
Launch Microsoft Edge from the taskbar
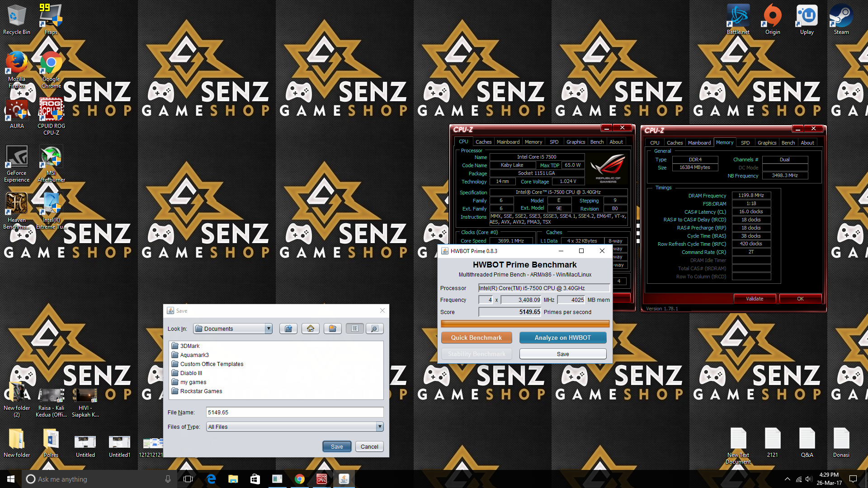pyautogui.click(x=211, y=479)
